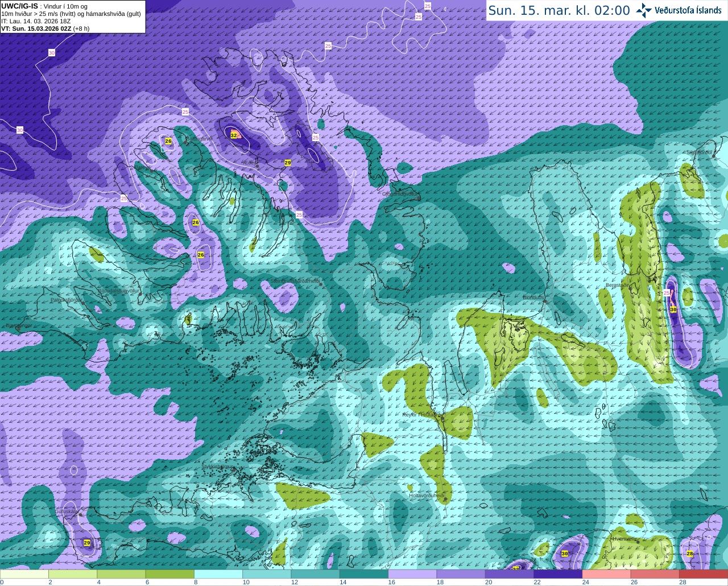Pick the pale yellow 0–2 legend swatch

tap(24, 574)
